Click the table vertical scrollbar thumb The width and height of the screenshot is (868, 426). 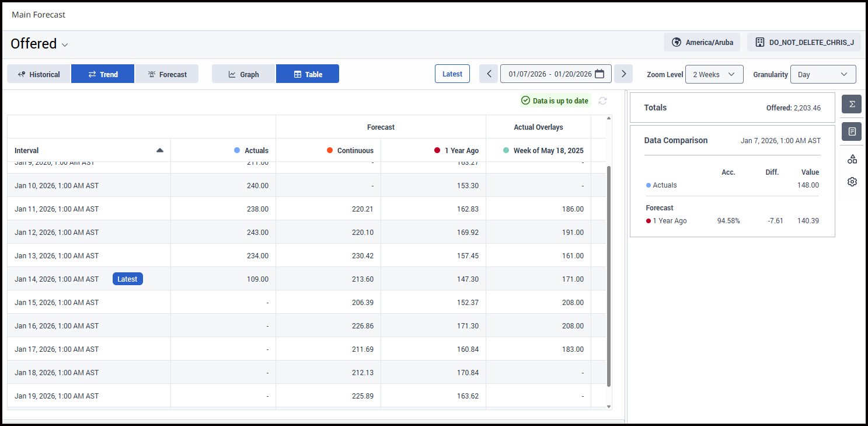tap(609, 276)
